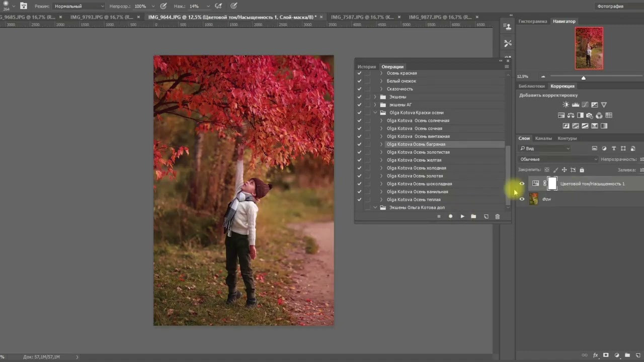Switch to the История tab
The height and width of the screenshot is (362, 644).
pos(366,66)
